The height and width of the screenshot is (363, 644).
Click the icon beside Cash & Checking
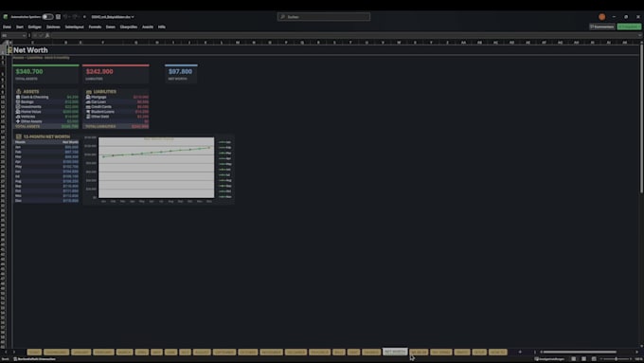(18, 97)
